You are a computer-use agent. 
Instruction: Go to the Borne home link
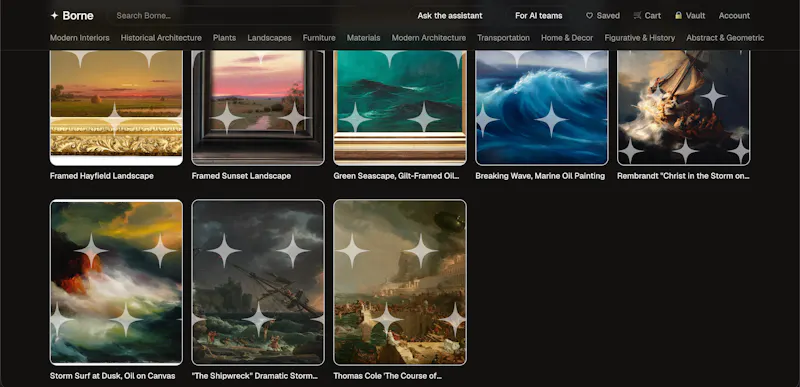[72, 16]
